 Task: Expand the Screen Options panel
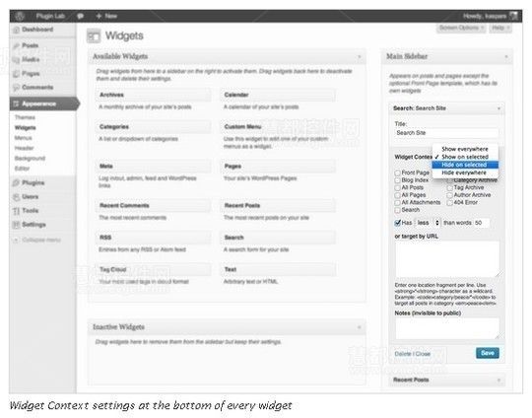click(x=461, y=28)
